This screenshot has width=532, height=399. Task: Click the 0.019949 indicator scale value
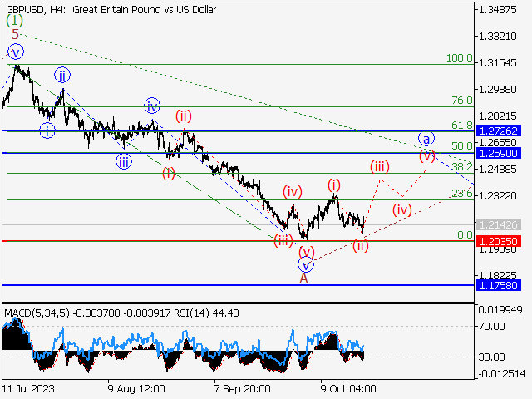(x=500, y=309)
